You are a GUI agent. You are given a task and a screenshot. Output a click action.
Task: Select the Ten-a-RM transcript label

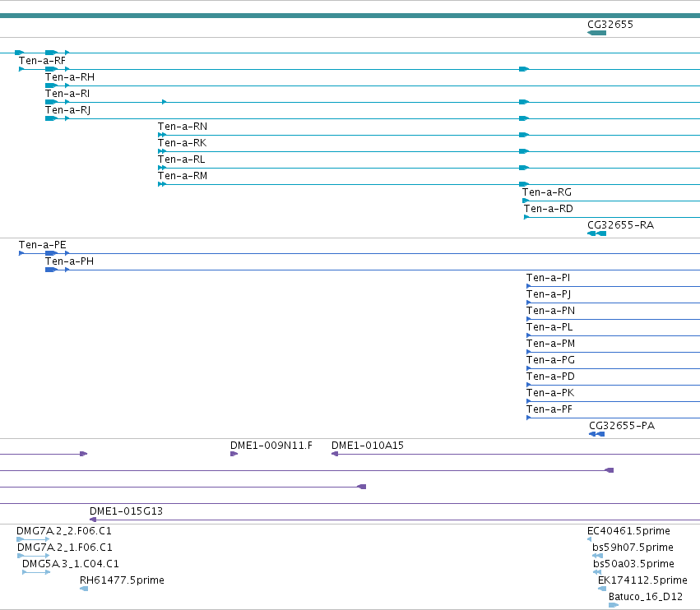pos(183,176)
